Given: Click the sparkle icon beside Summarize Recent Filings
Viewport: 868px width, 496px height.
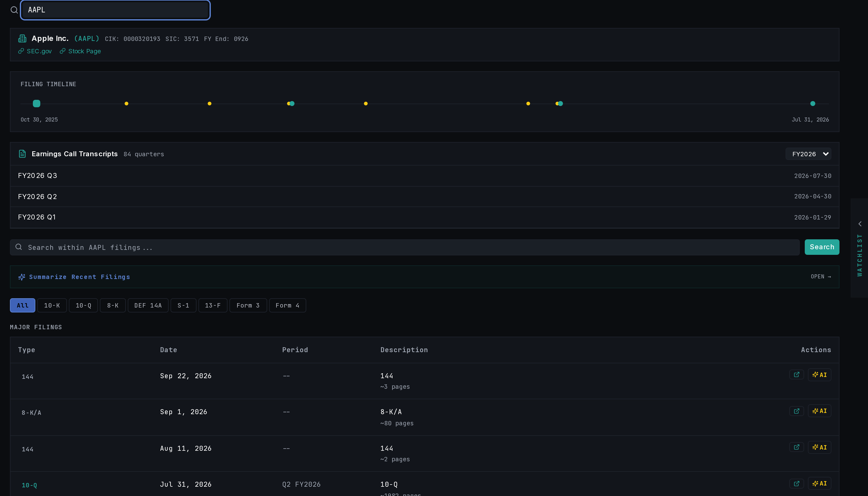Looking at the screenshot, I should [x=22, y=277].
